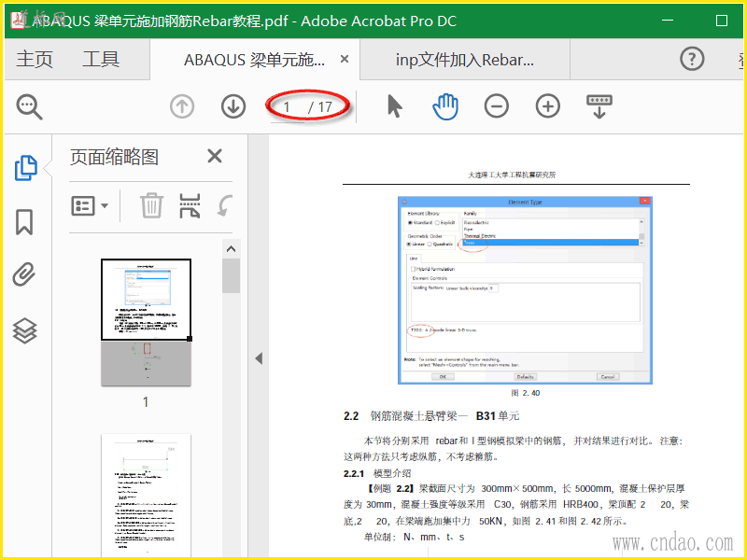Click the current page number field
The image size is (747, 560).
pos(288,106)
